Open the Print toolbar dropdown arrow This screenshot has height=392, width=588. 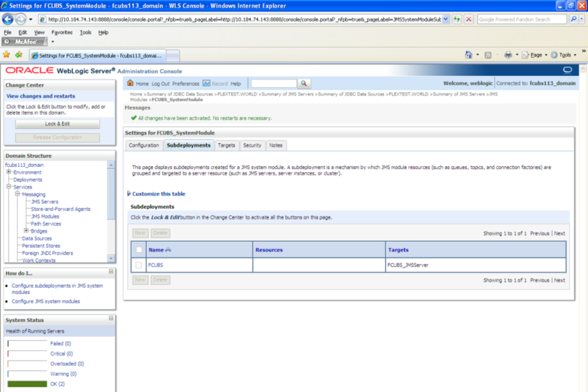pos(517,55)
